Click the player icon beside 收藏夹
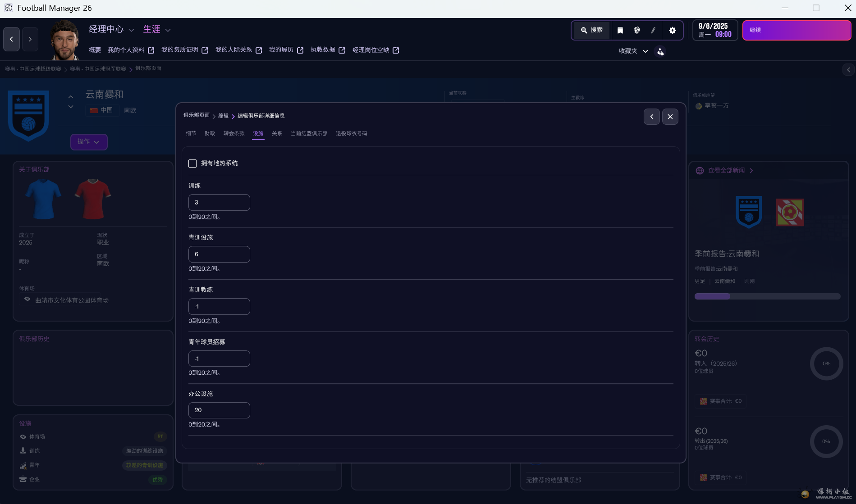 [660, 51]
